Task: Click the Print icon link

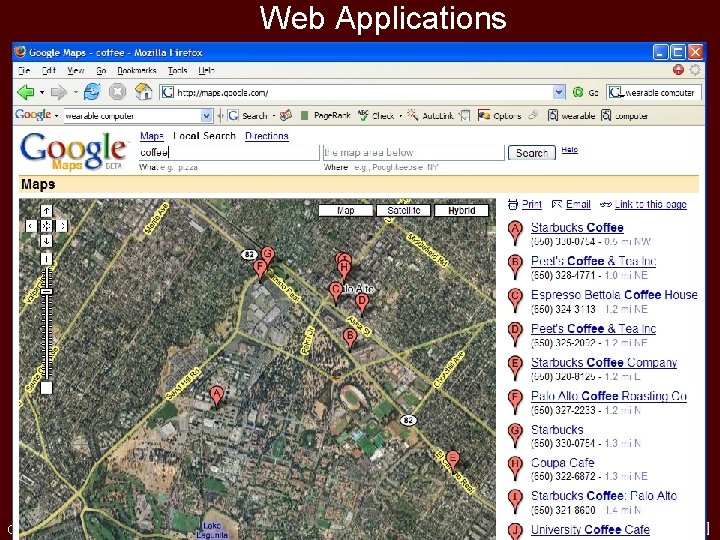Action: pyautogui.click(x=513, y=204)
